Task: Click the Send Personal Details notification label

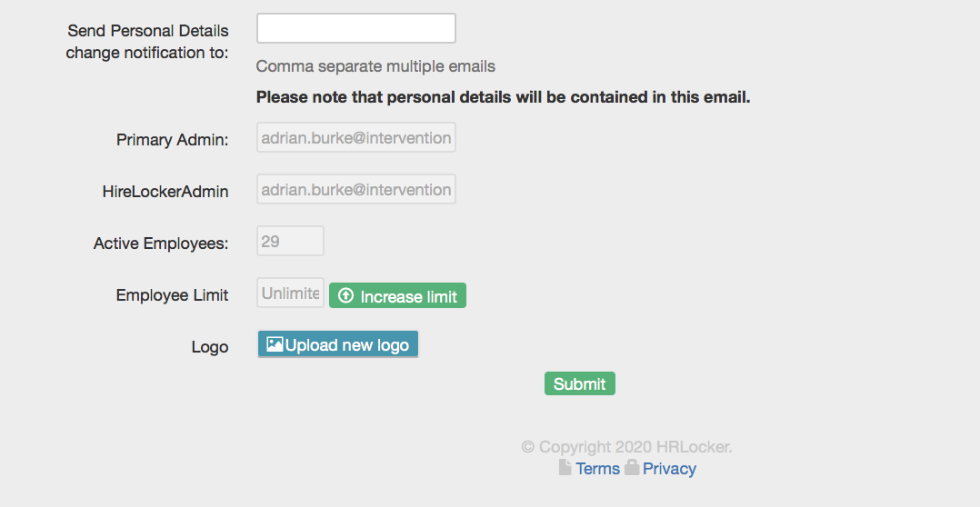Action: pos(147,42)
